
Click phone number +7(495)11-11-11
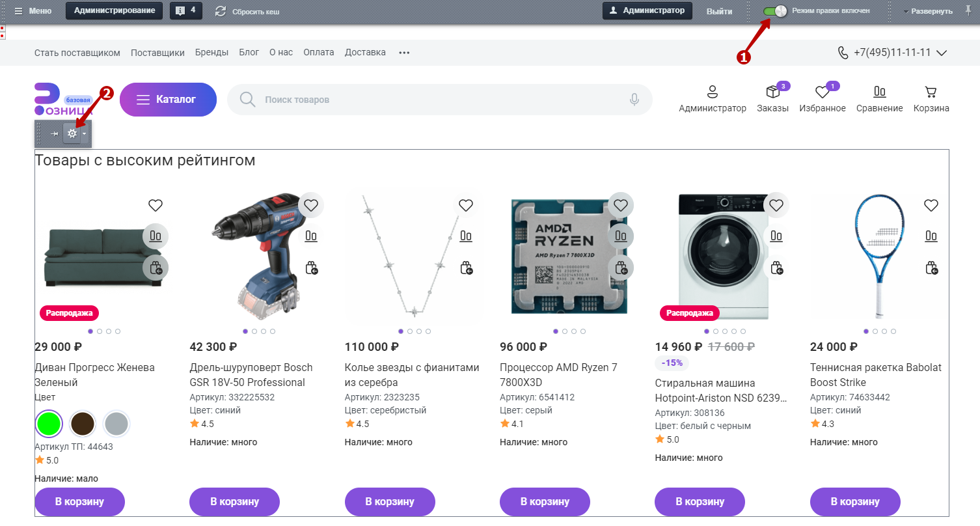point(892,53)
